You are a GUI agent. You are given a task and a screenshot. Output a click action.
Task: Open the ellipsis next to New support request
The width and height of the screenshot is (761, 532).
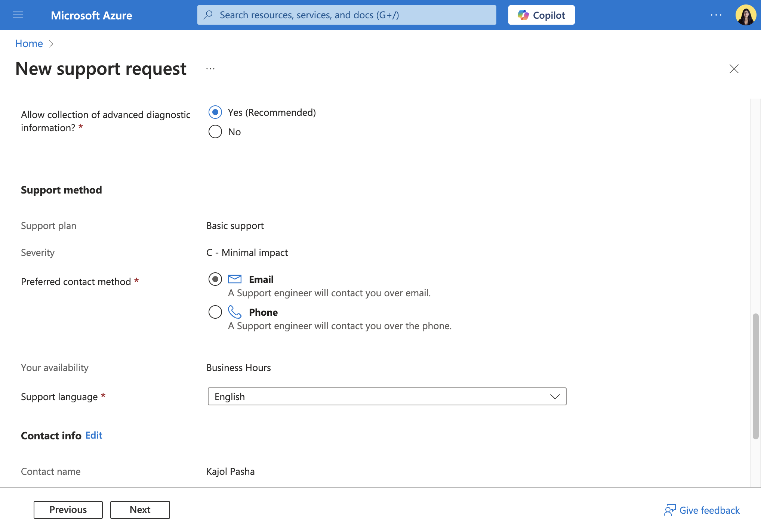(210, 69)
